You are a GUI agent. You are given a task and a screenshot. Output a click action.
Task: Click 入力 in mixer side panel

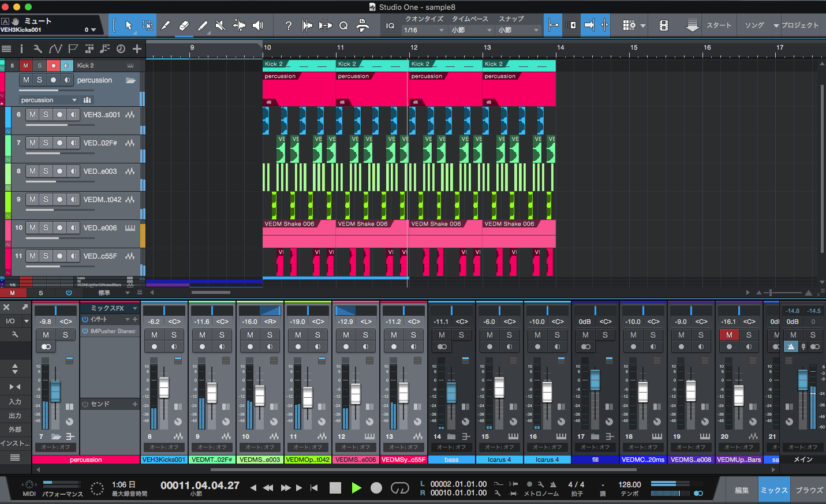click(x=15, y=402)
